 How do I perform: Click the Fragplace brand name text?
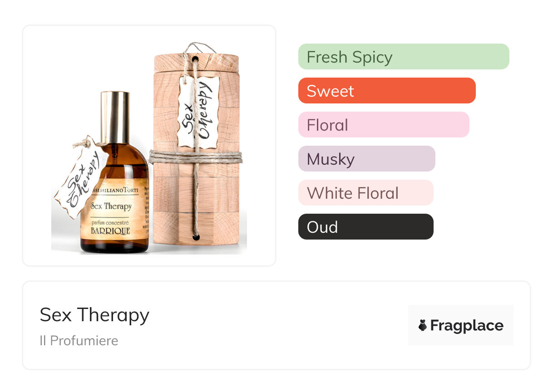point(467,325)
